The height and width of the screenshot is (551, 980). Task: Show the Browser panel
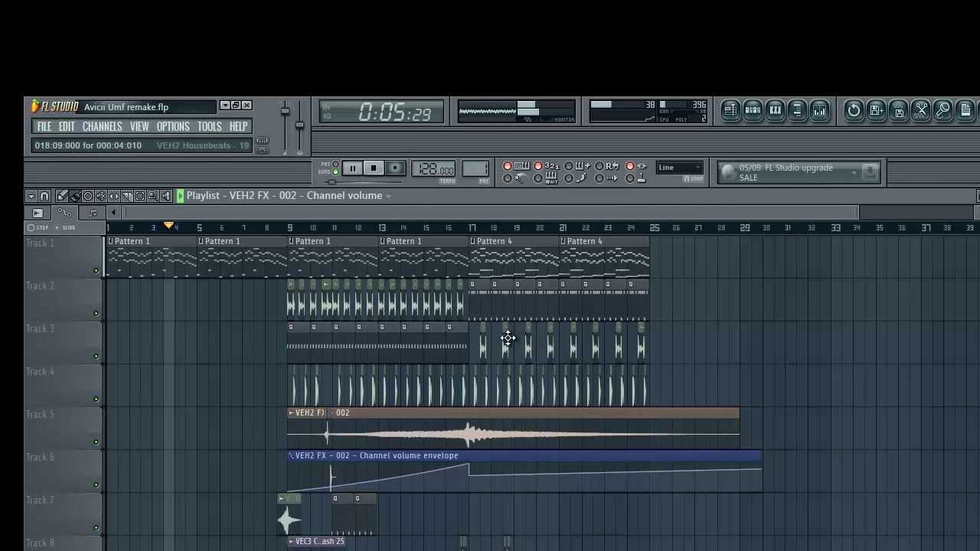pyautogui.click(x=797, y=110)
